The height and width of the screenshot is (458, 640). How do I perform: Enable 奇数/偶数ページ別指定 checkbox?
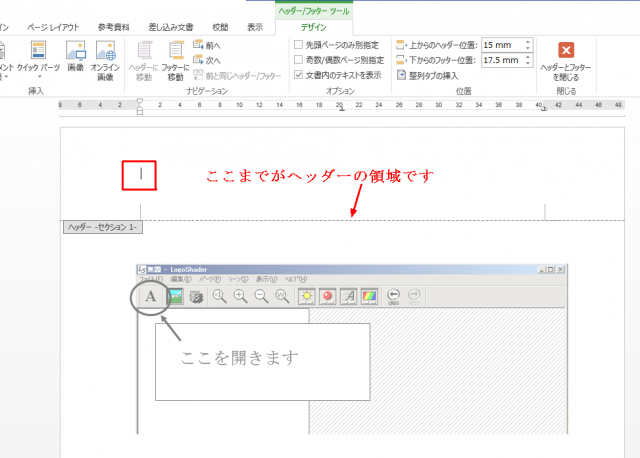(299, 60)
